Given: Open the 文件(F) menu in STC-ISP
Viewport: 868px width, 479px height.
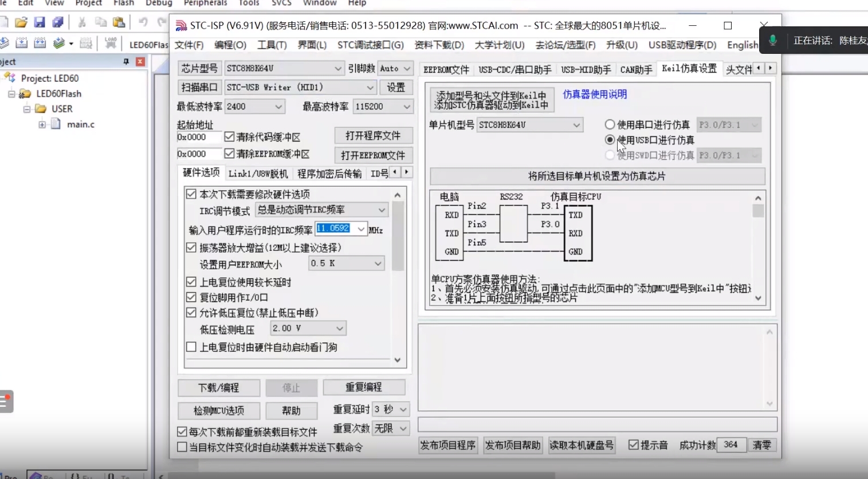Looking at the screenshot, I should click(189, 45).
